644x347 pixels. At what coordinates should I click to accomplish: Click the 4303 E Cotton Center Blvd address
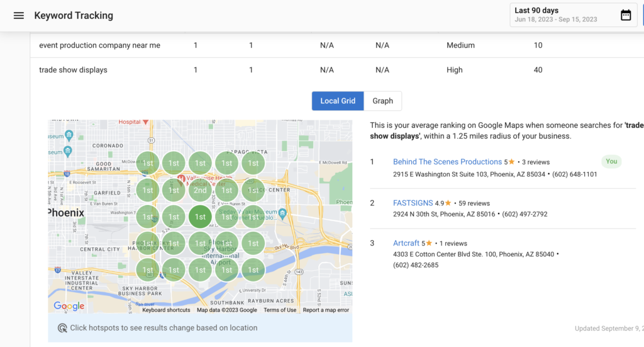coord(474,254)
